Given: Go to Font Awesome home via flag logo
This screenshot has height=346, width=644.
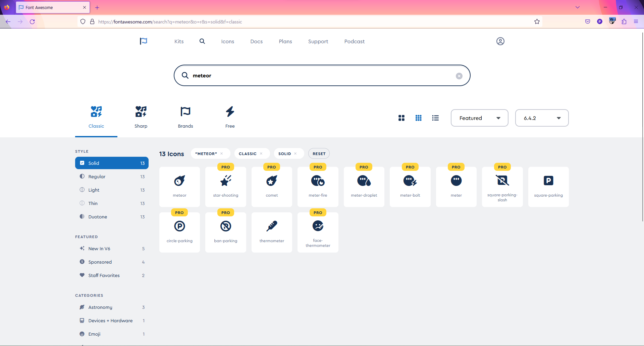Looking at the screenshot, I should [x=144, y=41].
